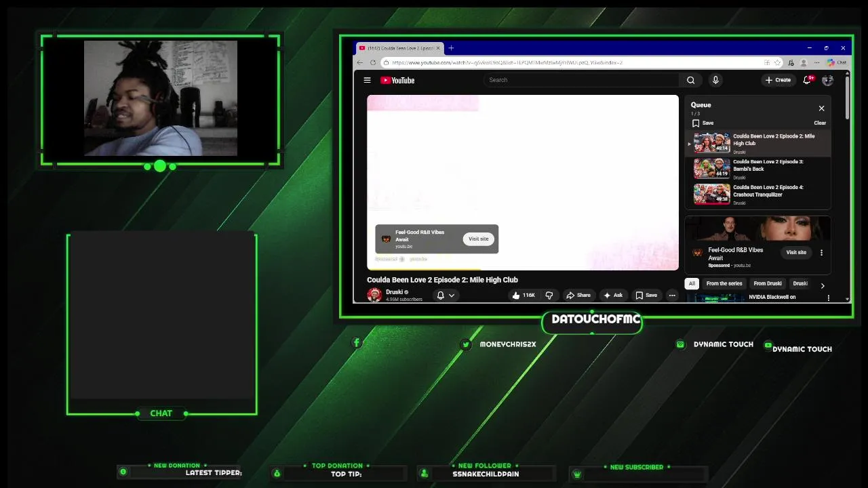Share the video
Screen dimensions: 868x488
point(578,296)
